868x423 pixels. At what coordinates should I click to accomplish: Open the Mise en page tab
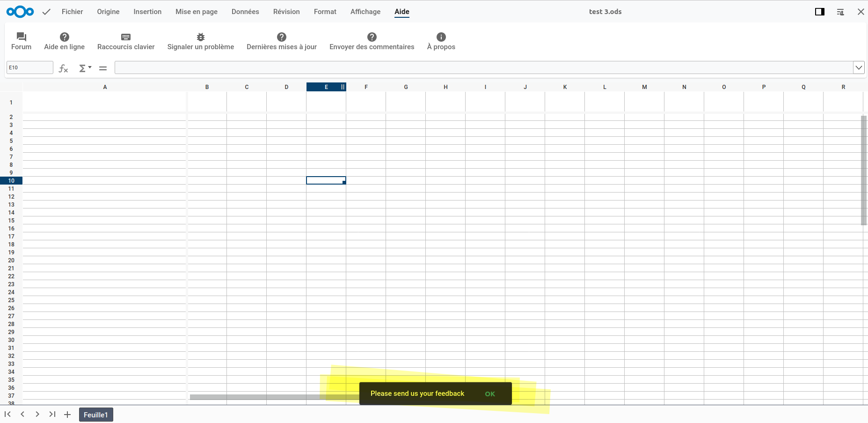point(197,12)
